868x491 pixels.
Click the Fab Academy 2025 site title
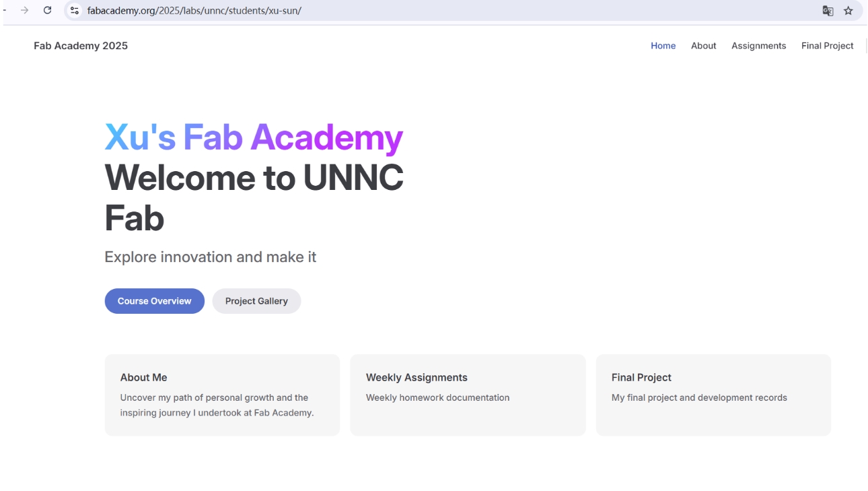(81, 46)
